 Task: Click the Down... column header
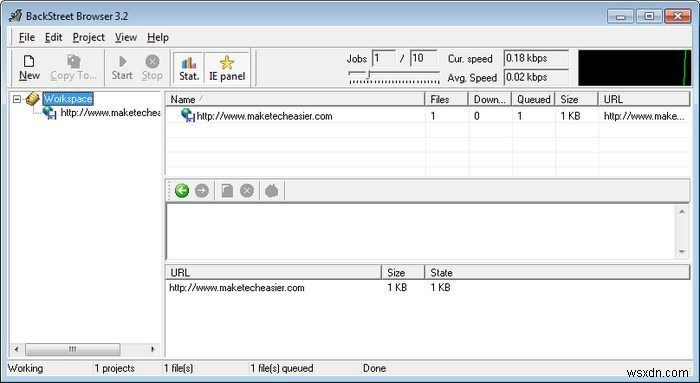click(x=490, y=100)
